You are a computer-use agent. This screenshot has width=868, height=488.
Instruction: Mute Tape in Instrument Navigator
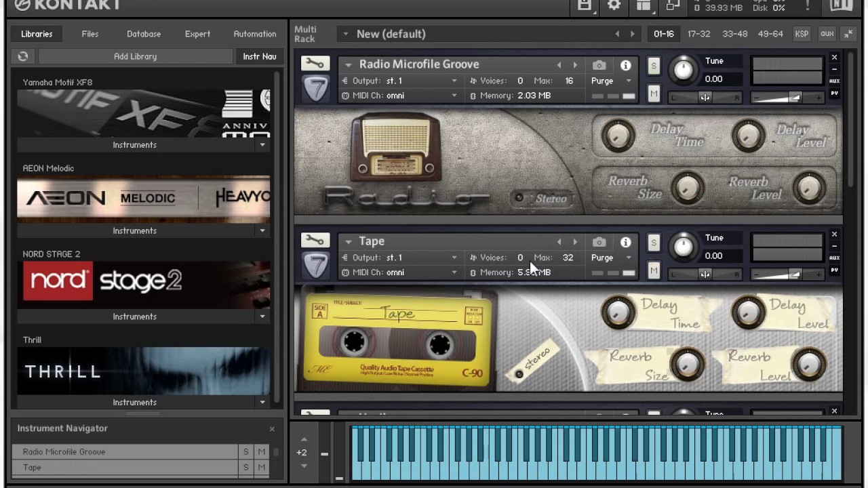(262, 467)
